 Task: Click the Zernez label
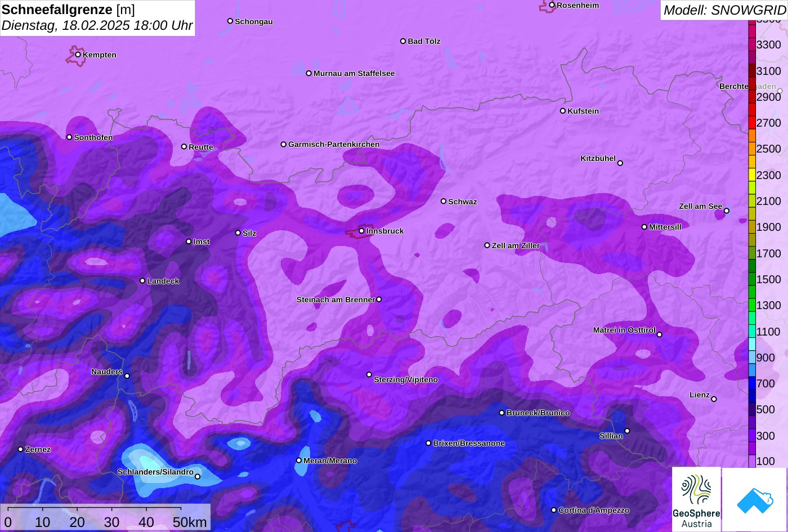click(x=38, y=449)
